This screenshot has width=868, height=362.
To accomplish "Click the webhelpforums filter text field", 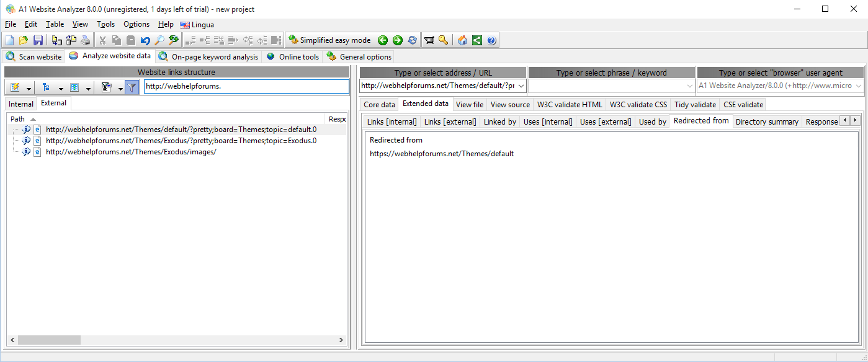I will tap(246, 86).
